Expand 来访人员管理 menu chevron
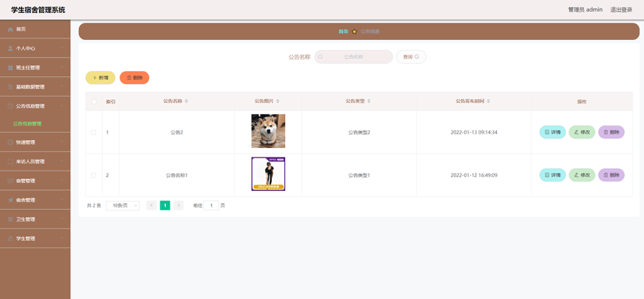The width and height of the screenshot is (644, 299). click(x=62, y=161)
